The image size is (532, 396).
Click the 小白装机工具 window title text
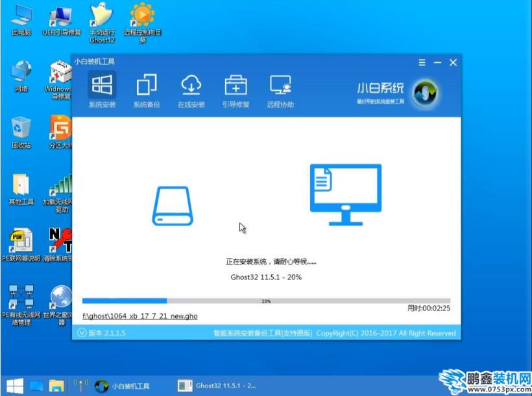coord(94,62)
